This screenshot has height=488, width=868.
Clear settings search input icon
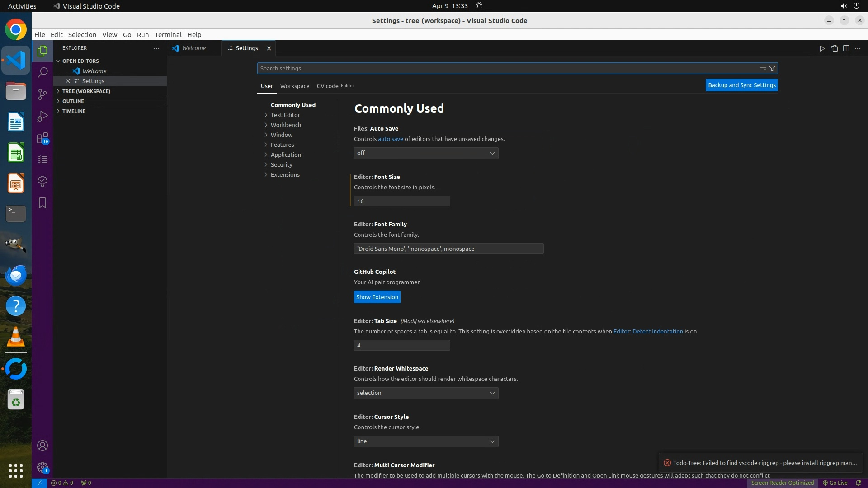(763, 68)
